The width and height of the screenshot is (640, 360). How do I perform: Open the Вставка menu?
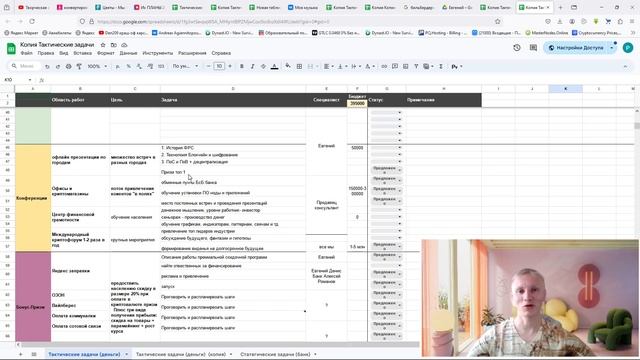82,53
